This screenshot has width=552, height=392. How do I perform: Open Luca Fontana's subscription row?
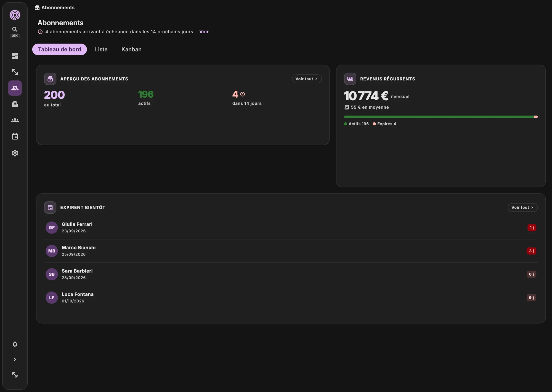291,298
